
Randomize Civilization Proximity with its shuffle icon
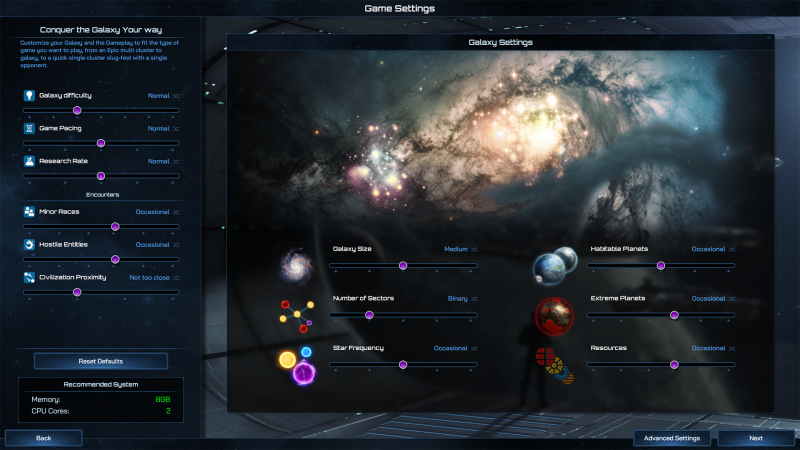point(176,278)
